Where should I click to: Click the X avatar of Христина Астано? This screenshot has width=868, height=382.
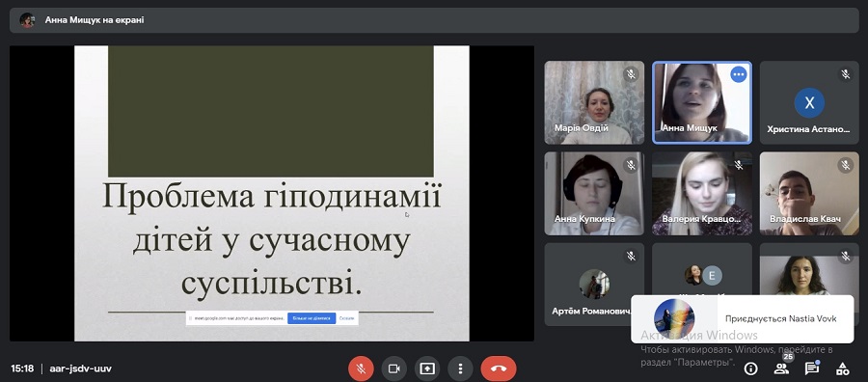pos(809,103)
